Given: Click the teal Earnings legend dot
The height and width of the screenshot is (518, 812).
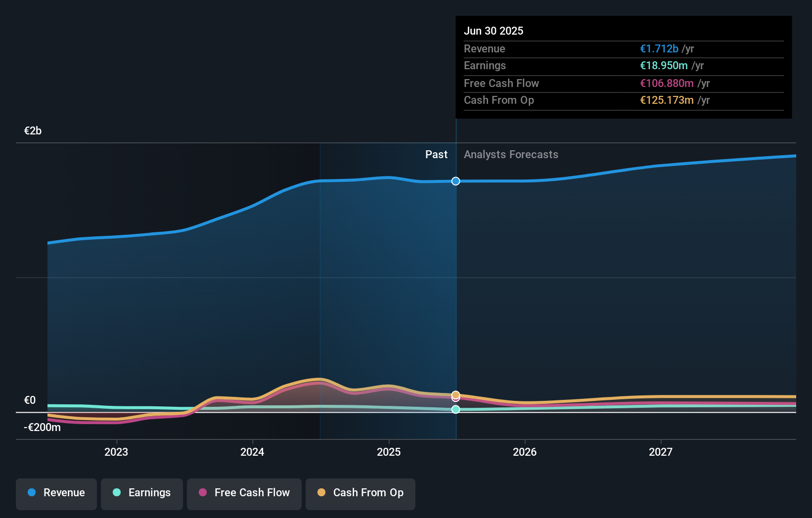Looking at the screenshot, I should 116,492.
